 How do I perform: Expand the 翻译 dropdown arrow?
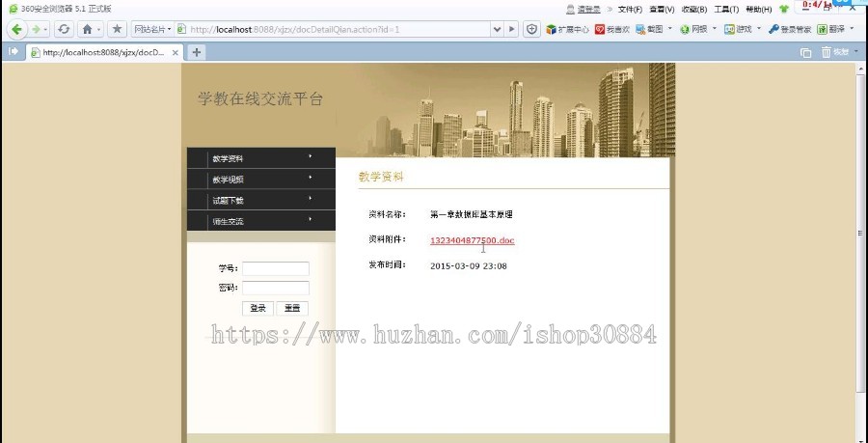[852, 28]
